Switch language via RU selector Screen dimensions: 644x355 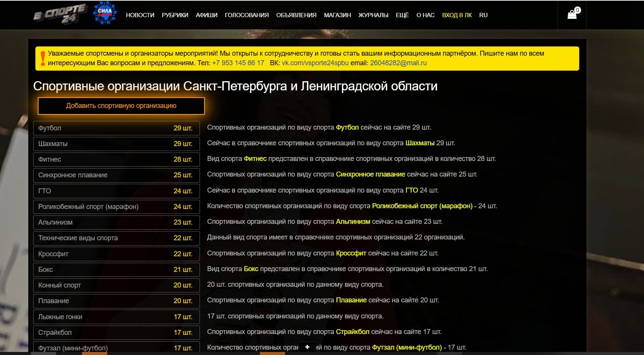(483, 15)
